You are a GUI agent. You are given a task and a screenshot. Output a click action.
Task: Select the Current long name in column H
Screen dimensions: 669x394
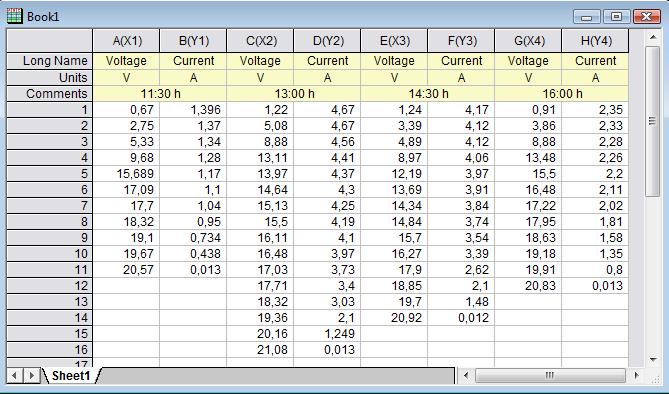click(x=595, y=61)
